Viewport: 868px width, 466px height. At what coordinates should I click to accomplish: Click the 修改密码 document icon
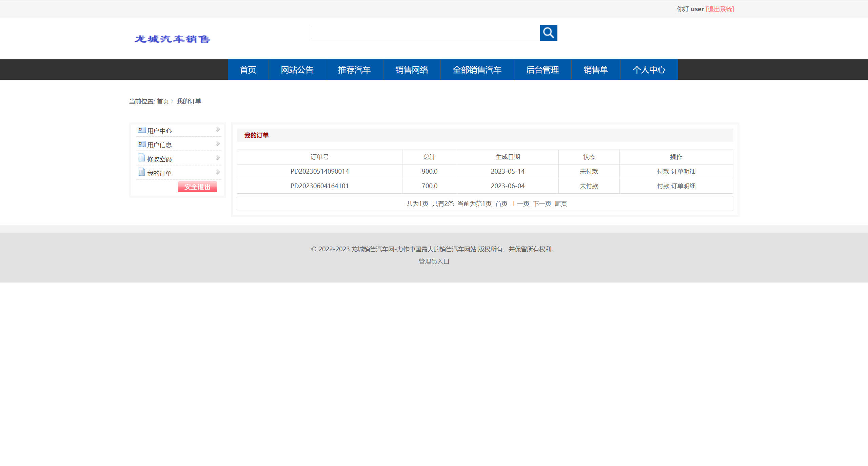[x=141, y=158]
